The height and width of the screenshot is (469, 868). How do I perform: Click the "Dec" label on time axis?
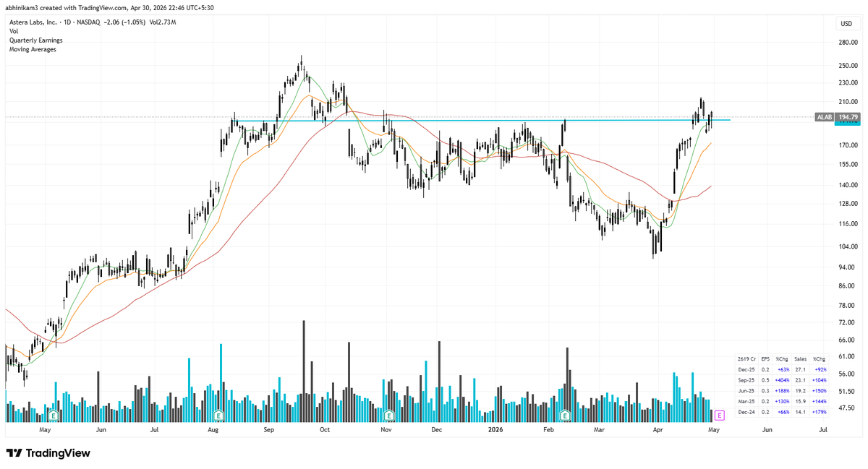coord(436,429)
